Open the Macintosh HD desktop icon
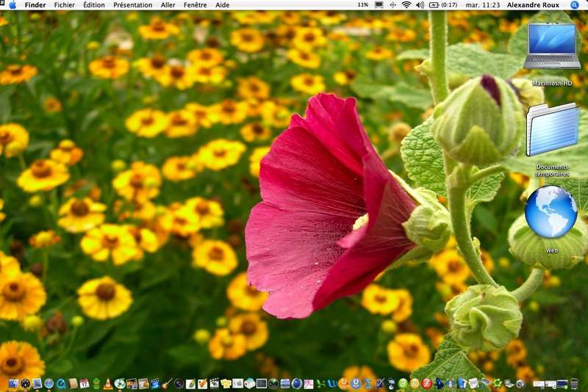588x392 pixels. pyautogui.click(x=552, y=48)
